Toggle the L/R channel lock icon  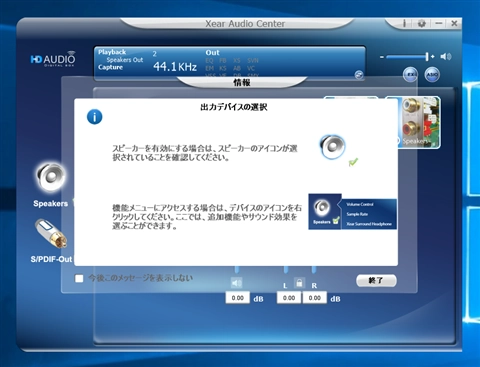pos(299,283)
